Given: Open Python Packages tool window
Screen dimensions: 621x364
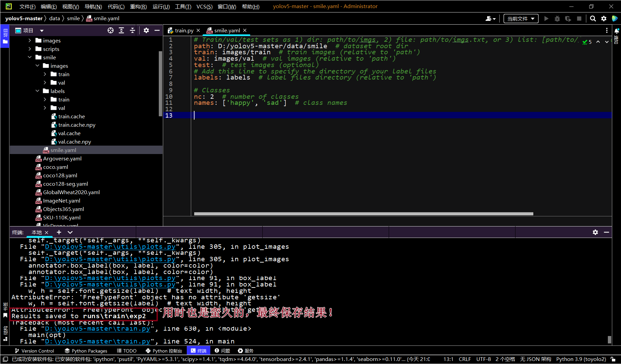Looking at the screenshot, I should 86,351.
